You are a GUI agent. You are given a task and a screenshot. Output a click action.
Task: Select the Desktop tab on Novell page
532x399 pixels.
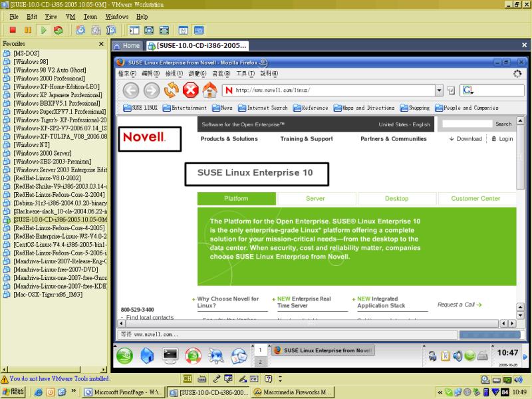point(396,199)
